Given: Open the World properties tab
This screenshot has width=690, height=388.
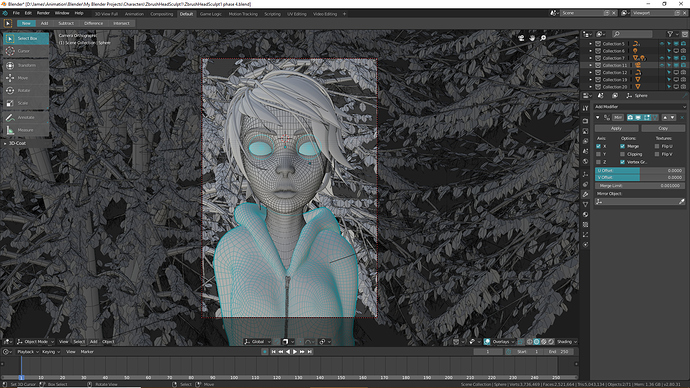Looking at the screenshot, I should [585, 161].
